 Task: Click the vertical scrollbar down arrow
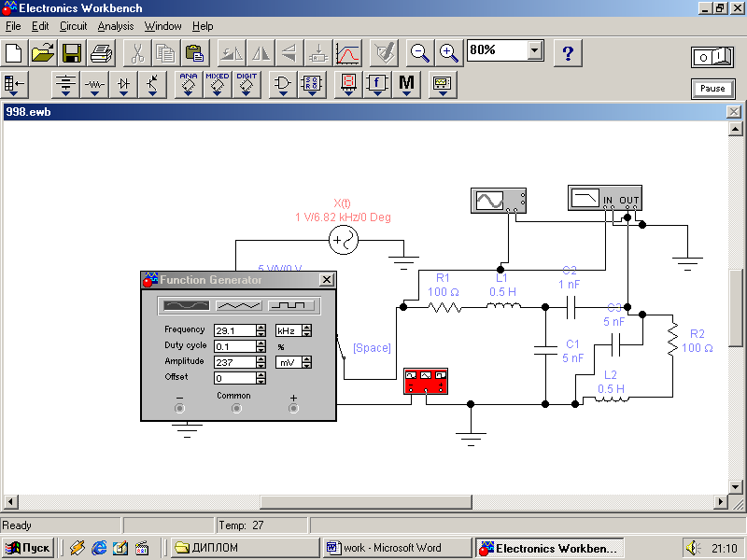pos(735,487)
